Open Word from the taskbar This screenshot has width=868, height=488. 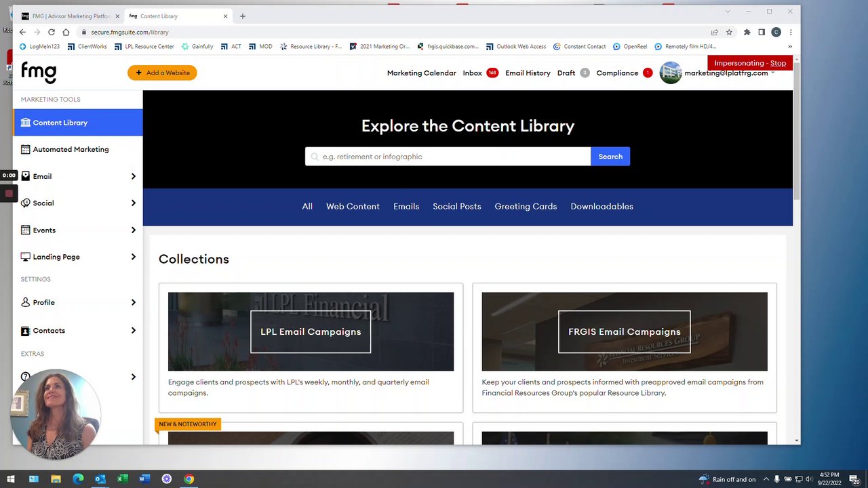tap(144, 479)
